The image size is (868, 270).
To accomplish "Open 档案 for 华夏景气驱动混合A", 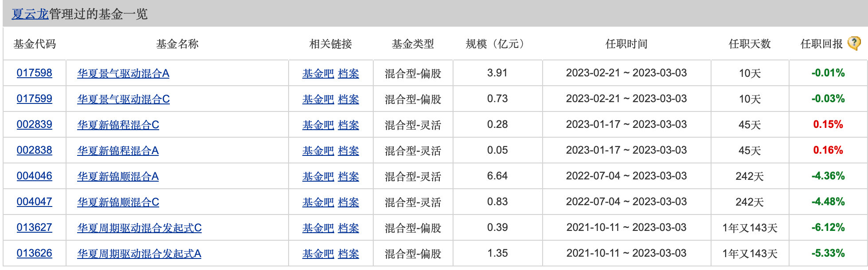I will (x=348, y=73).
